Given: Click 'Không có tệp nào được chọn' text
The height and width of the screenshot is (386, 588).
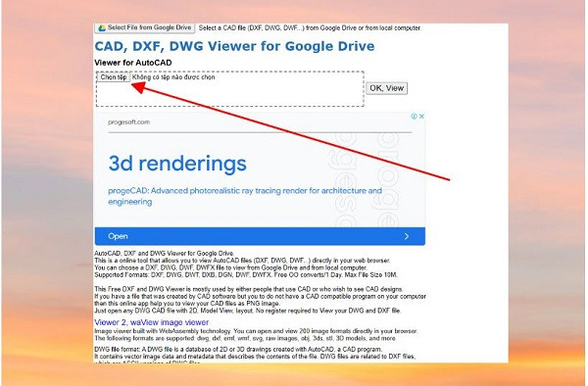Looking at the screenshot, I should tap(173, 77).
